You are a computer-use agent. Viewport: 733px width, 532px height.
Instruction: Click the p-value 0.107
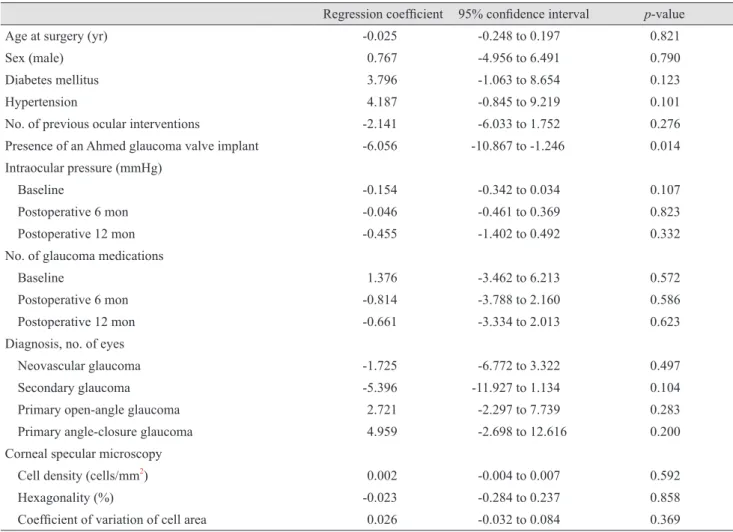click(665, 190)
